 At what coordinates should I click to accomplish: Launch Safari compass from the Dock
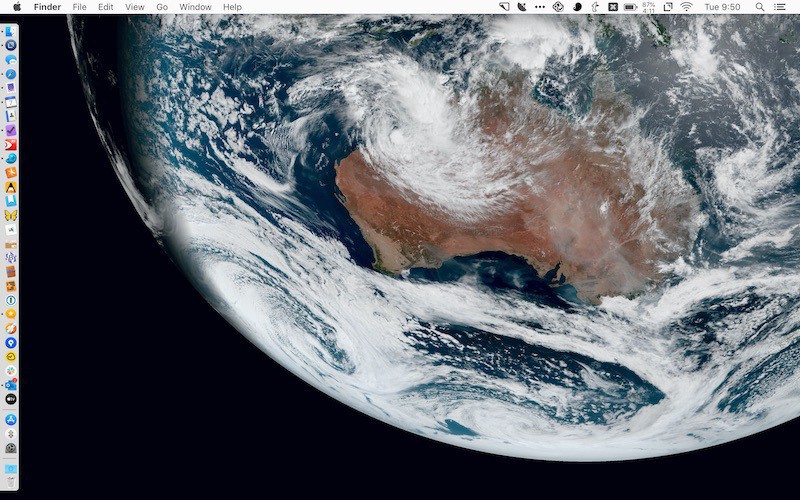click(x=11, y=74)
